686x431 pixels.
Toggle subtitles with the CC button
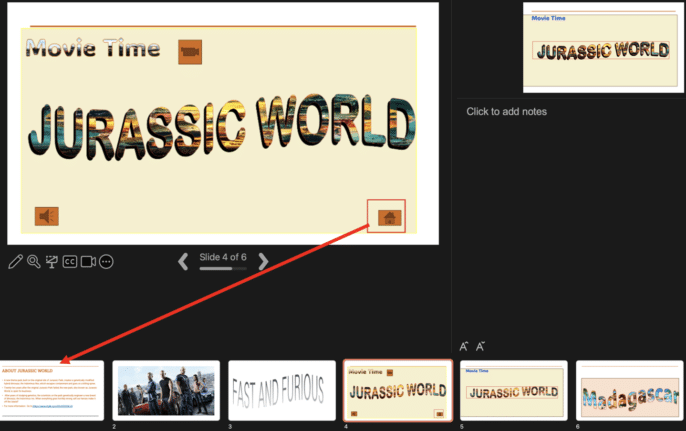click(x=70, y=262)
